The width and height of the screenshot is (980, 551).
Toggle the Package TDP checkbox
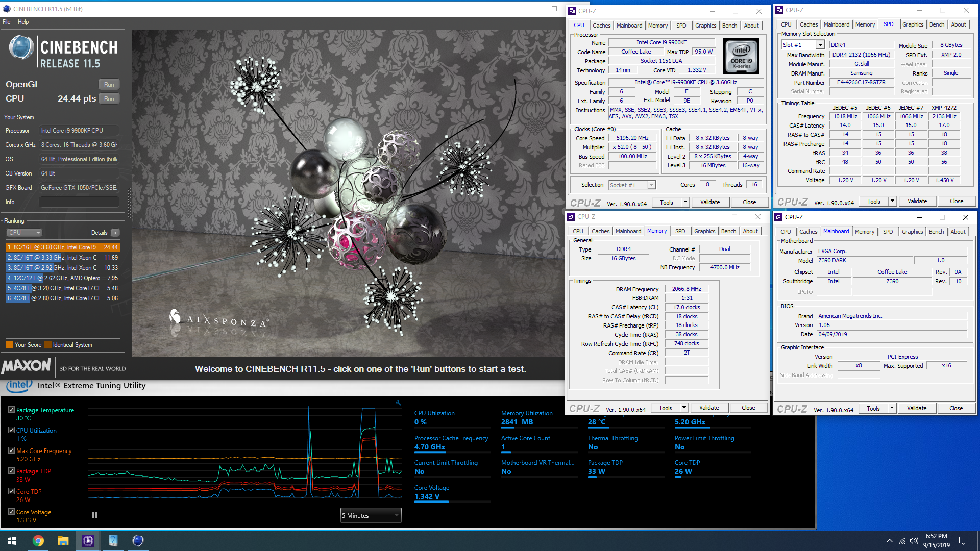11,471
